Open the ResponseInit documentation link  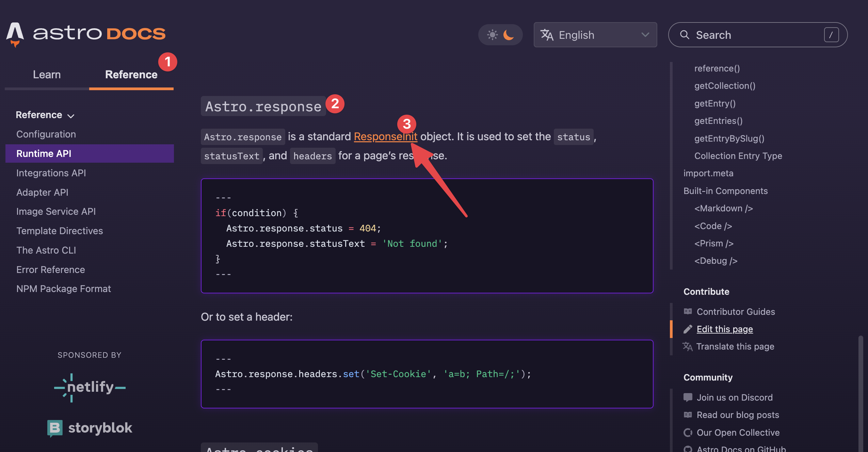(x=385, y=136)
